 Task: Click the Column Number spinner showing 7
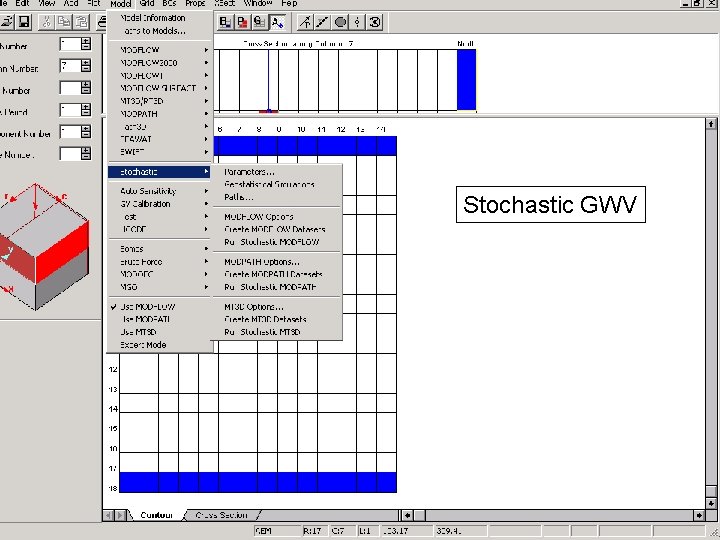86,66
